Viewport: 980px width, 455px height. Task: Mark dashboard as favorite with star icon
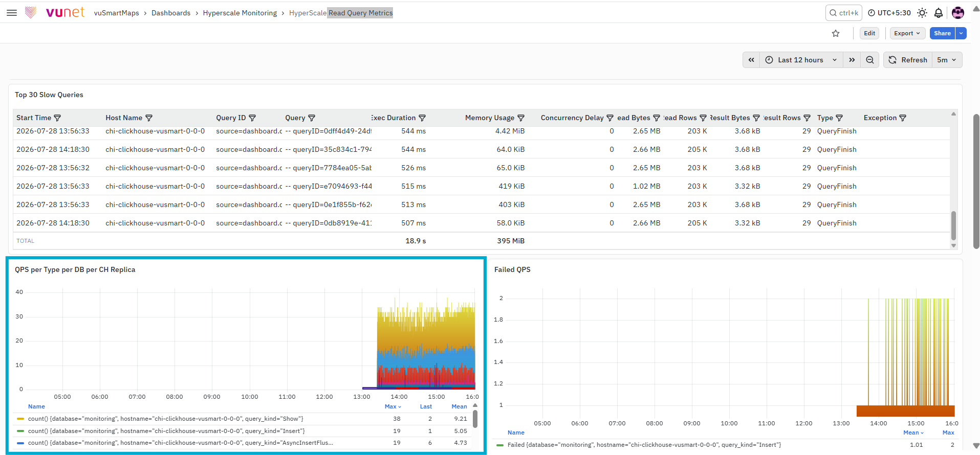836,33
